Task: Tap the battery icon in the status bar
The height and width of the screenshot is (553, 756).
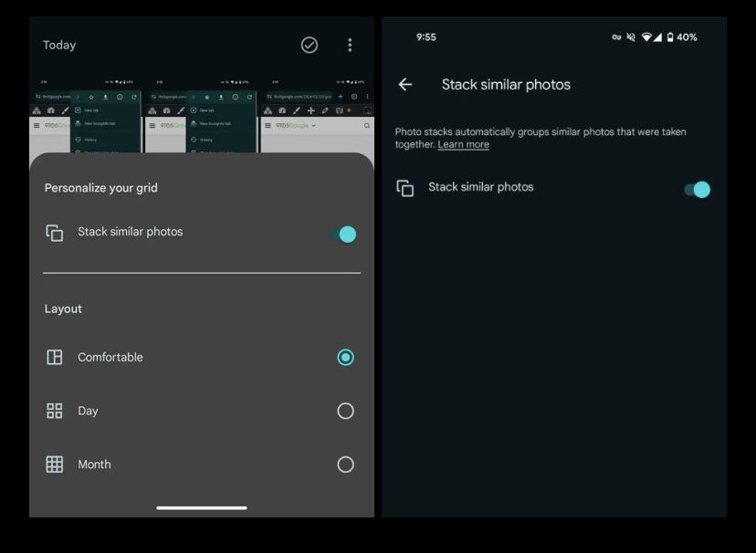Action: pyautogui.click(x=670, y=37)
